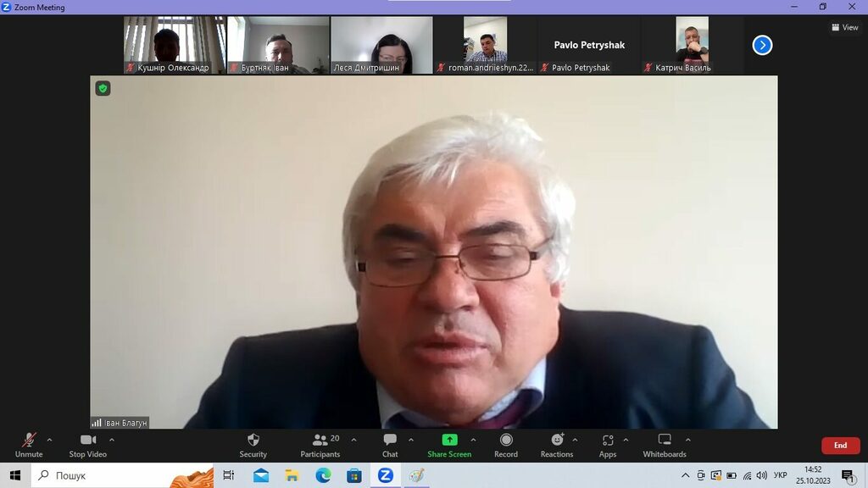Stop Video camera toggle

pos(88,444)
